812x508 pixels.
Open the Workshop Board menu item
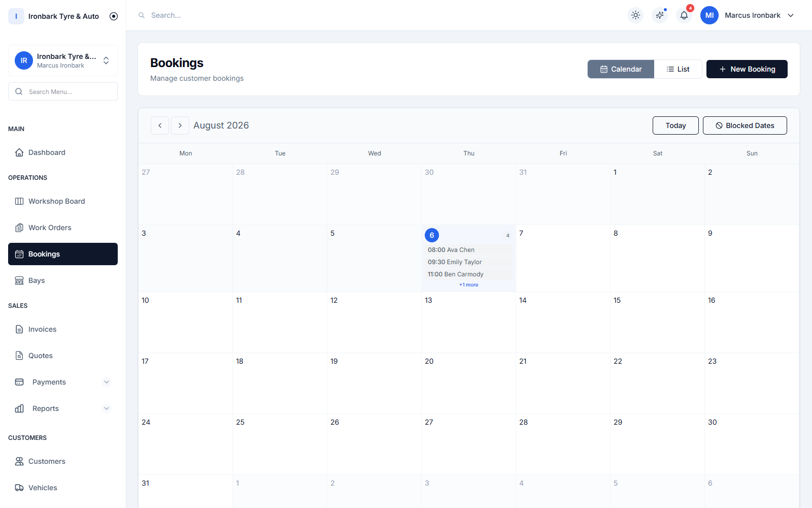[x=63, y=201]
